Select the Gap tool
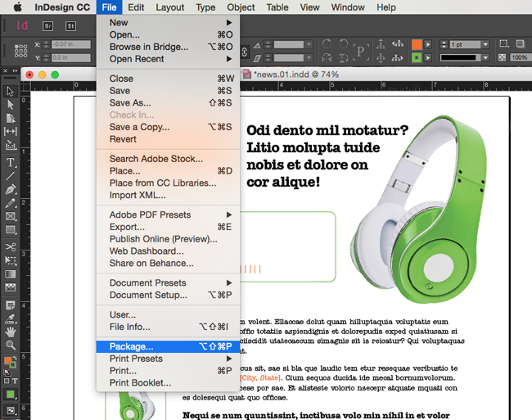The image size is (532, 420). pyautogui.click(x=10, y=131)
